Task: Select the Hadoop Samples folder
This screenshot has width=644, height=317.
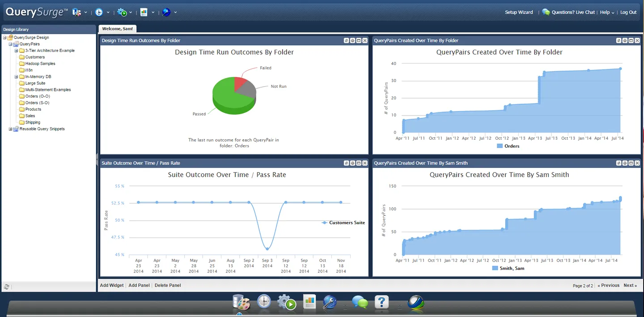Action: [x=40, y=64]
